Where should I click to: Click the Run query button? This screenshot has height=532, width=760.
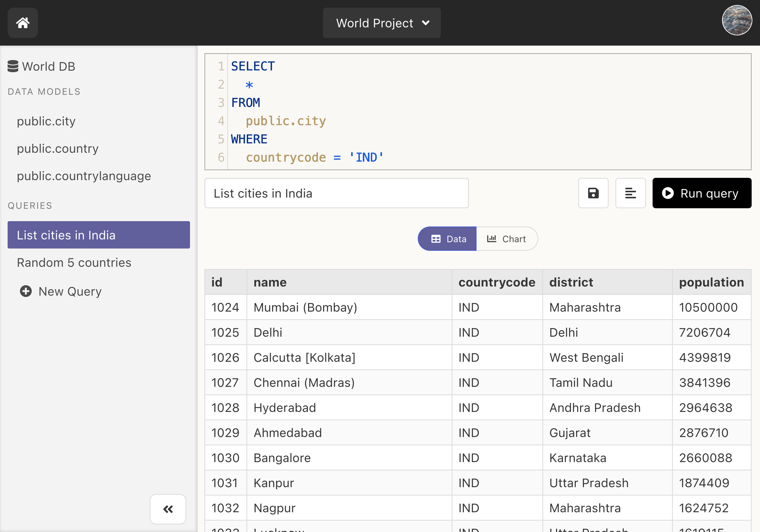(x=700, y=193)
